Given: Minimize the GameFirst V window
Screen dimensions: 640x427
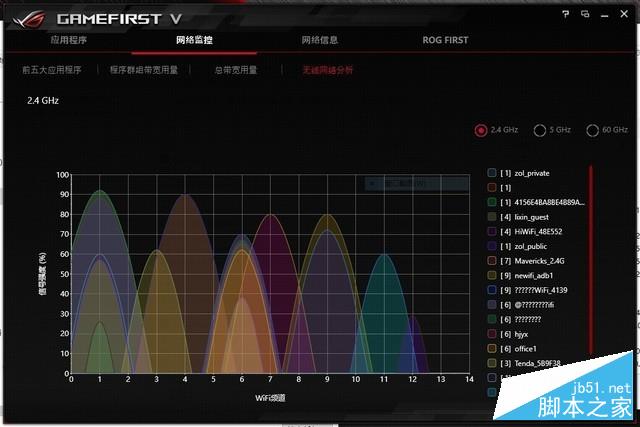Looking at the screenshot, I should [x=604, y=16].
